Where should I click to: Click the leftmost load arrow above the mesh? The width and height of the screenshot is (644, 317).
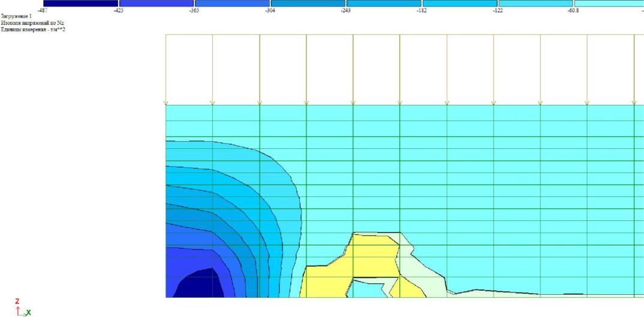(166, 70)
